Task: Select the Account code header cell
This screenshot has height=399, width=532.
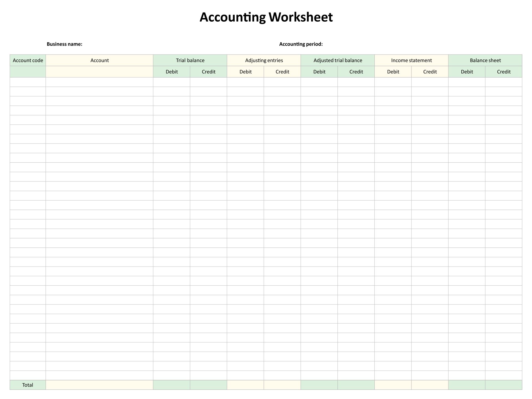Action: [28, 60]
